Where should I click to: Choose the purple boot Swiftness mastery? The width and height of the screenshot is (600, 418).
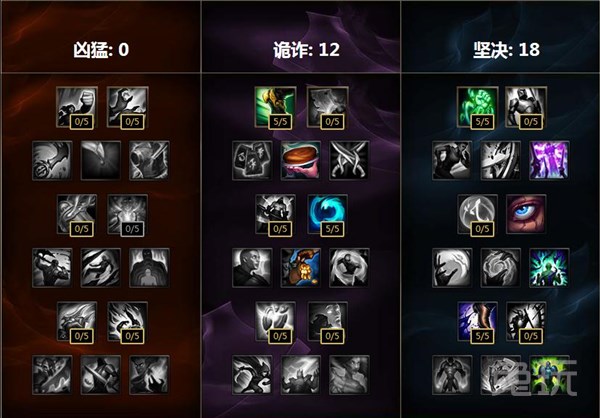coord(478,321)
